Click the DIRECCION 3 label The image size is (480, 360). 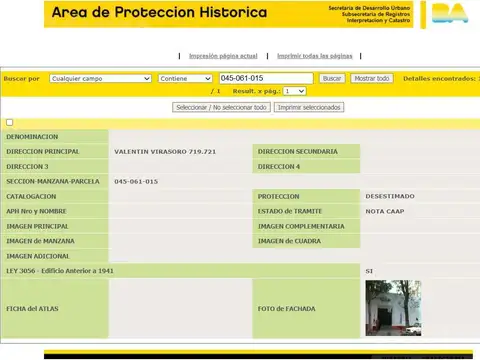click(27, 167)
